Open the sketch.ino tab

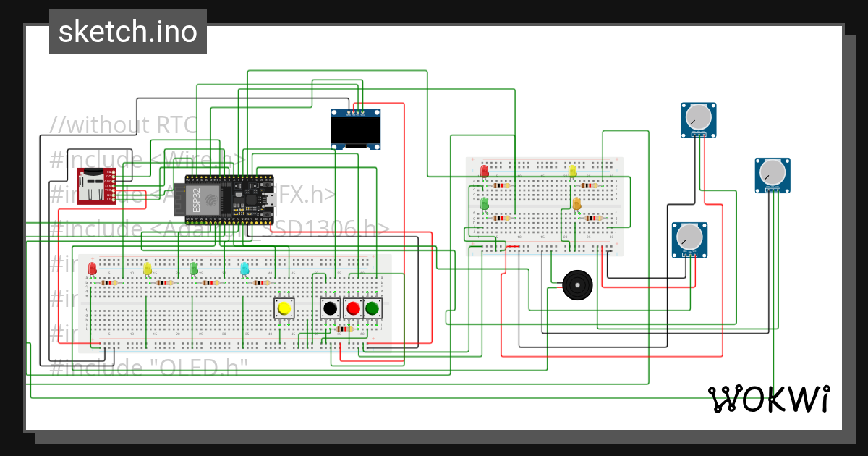click(128, 31)
